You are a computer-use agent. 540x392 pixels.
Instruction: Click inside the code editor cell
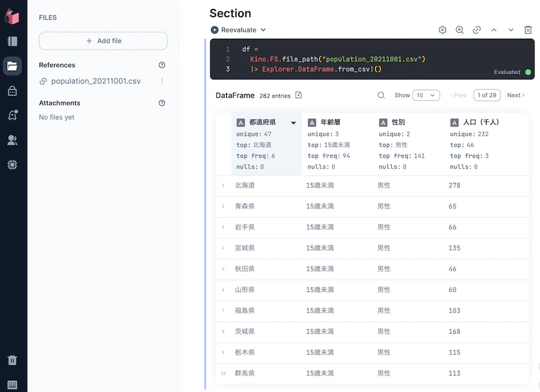click(x=372, y=59)
